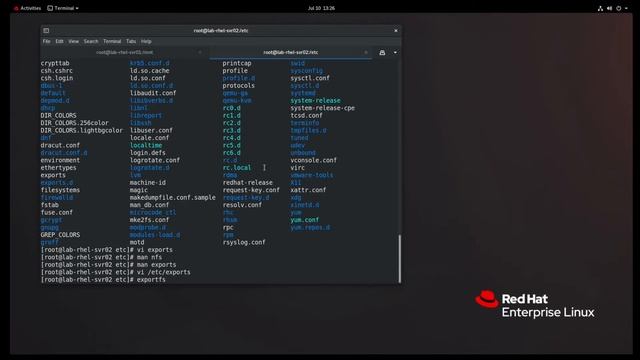Image resolution: width=640 pixels, height=360 pixels.
Task: Open the Tabs menu
Action: tap(131, 41)
